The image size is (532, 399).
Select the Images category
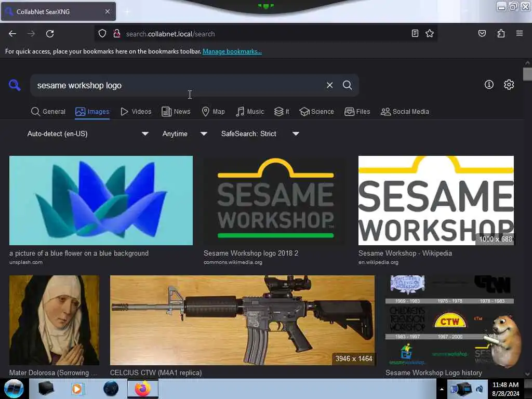(x=92, y=112)
